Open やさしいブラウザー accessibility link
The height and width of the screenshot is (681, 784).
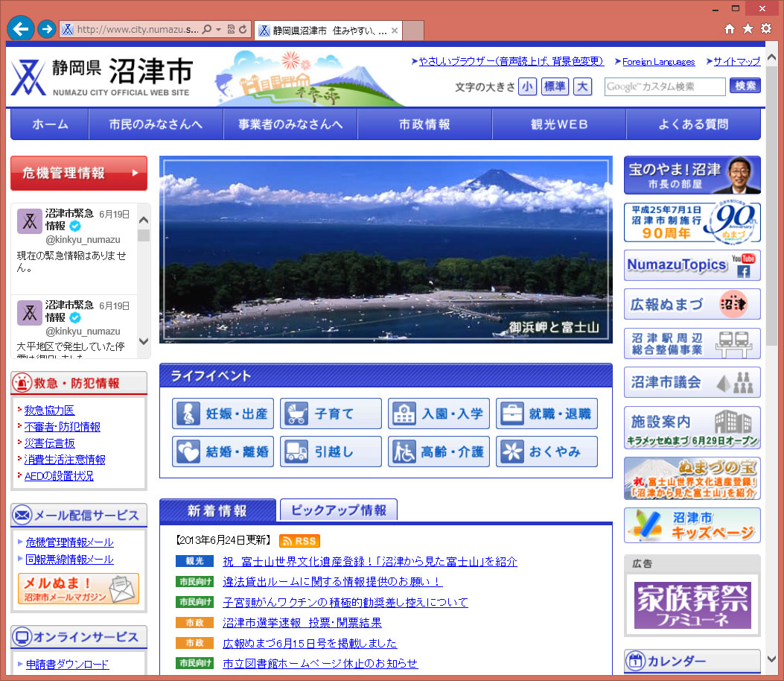point(511,61)
